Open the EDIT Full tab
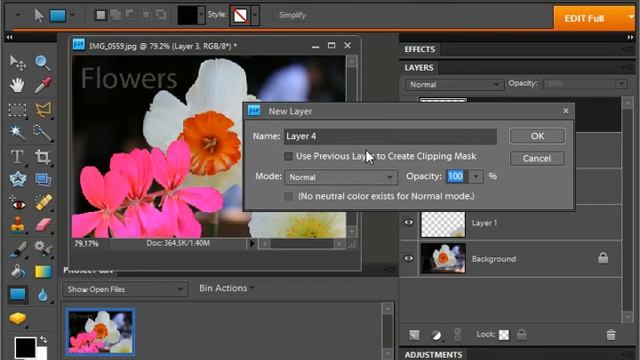 (x=594, y=18)
